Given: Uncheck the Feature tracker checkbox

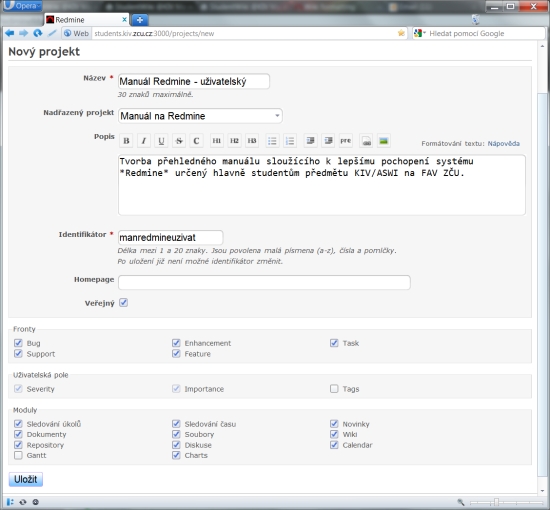Looking at the screenshot, I should point(176,354).
